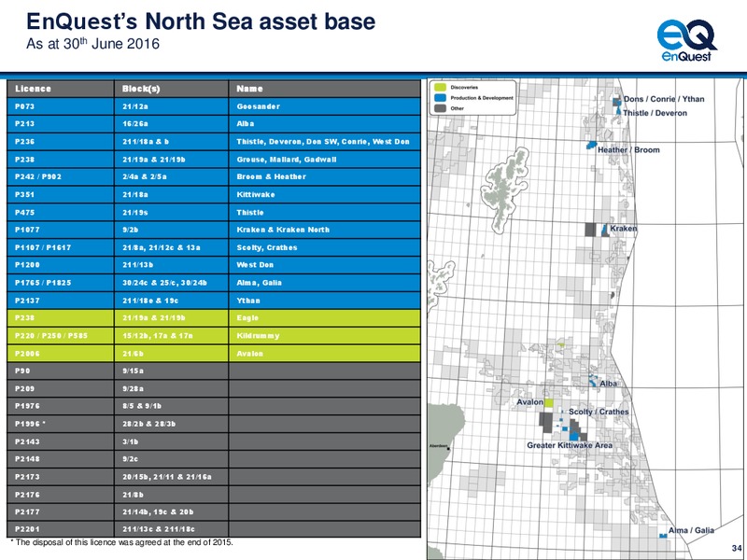Viewport: 747px width, 560px height.
Task: Click the Licence column header
Action: coord(61,89)
